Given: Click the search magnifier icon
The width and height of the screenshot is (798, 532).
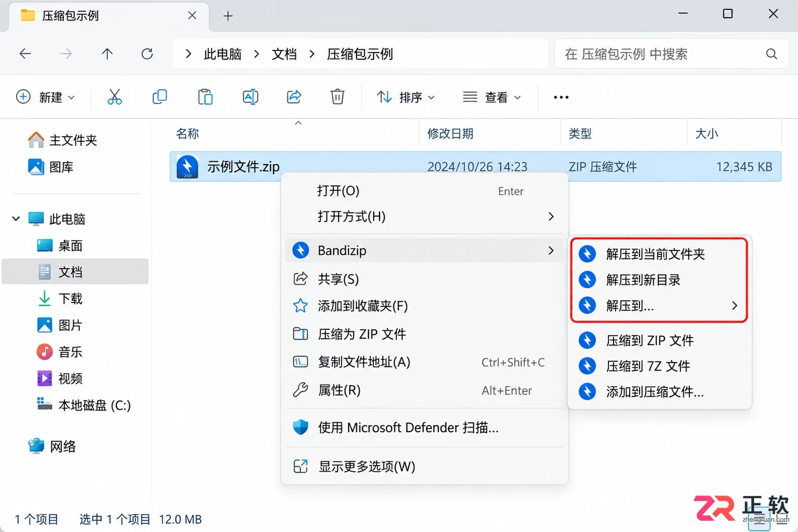Looking at the screenshot, I should (771, 54).
